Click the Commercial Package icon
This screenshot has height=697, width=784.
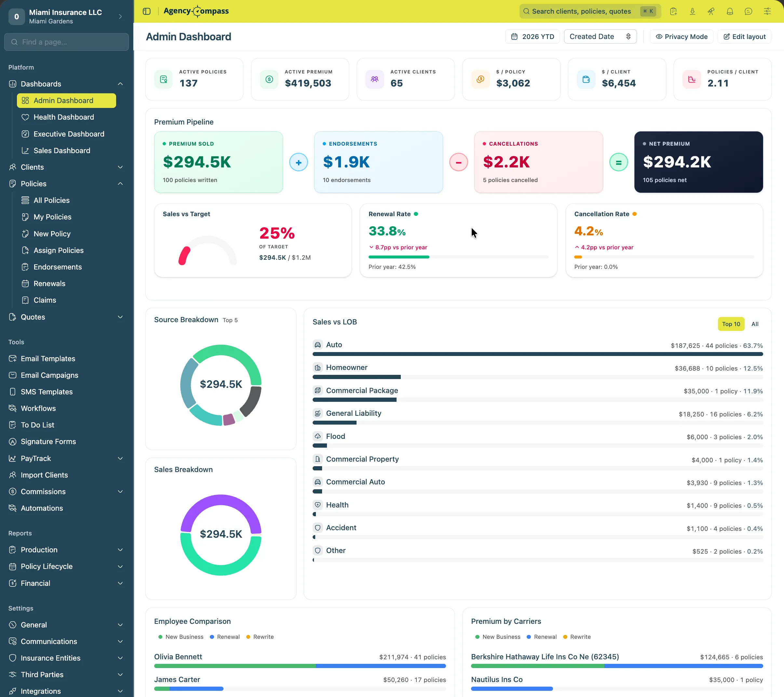318,391
